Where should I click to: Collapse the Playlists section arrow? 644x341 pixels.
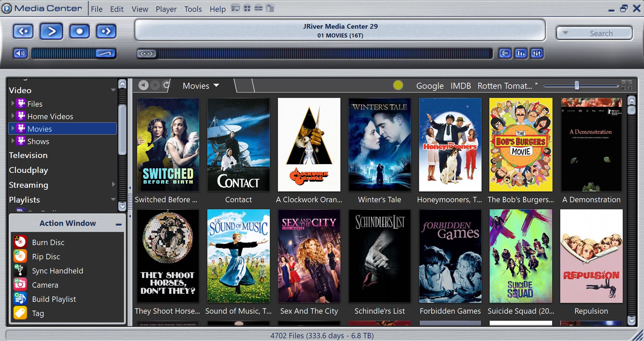[113, 200]
